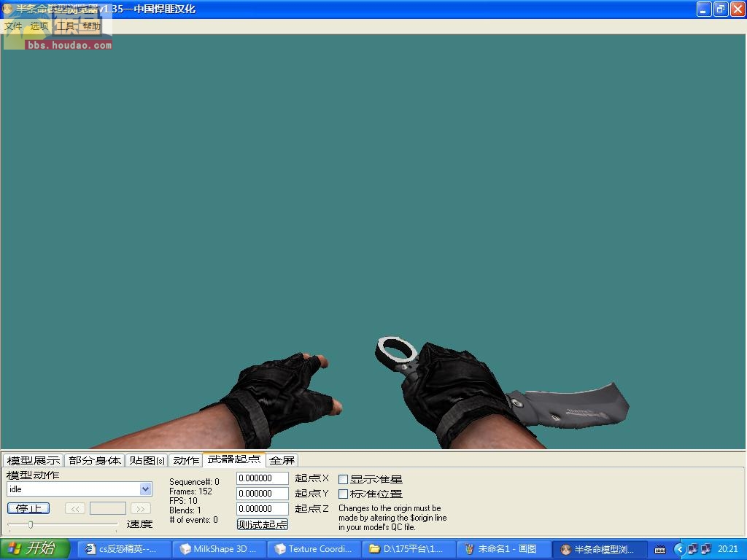Click the "Frames: 152" text
747x560 pixels.
(x=190, y=491)
